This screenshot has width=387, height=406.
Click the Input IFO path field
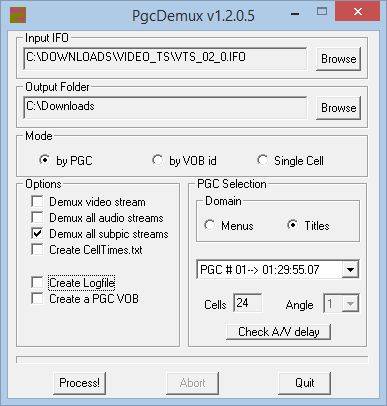pos(165,58)
